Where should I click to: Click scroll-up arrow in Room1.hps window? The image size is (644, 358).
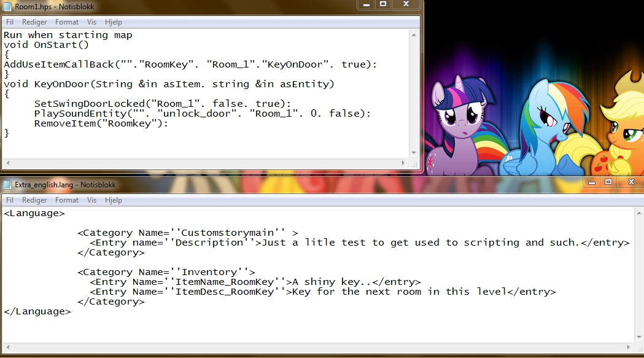tap(414, 34)
